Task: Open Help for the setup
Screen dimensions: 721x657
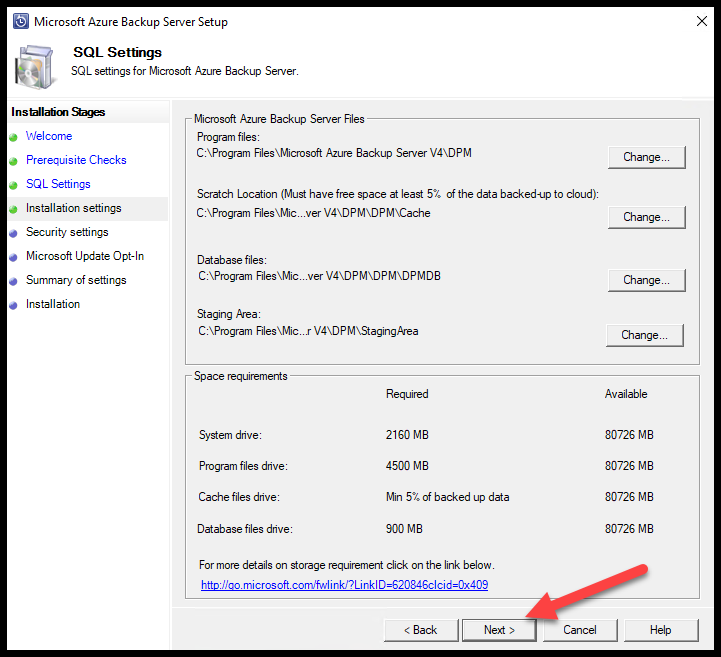Action: [x=661, y=630]
